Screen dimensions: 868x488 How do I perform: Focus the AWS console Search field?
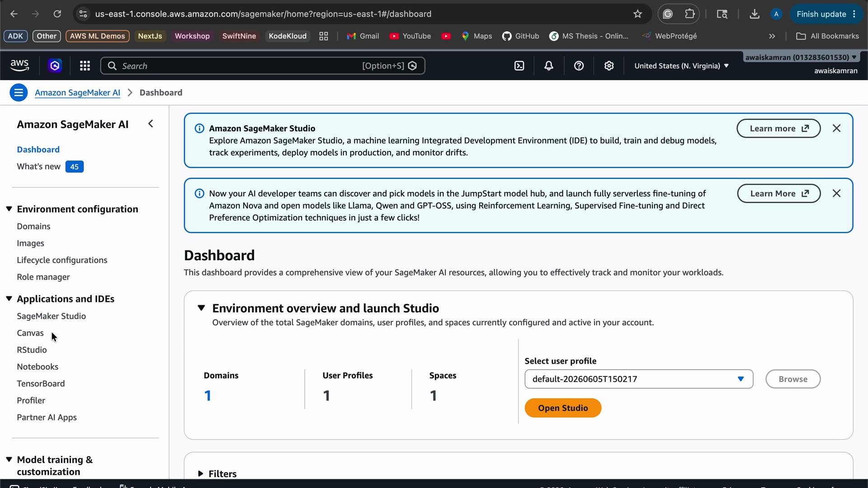(263, 66)
